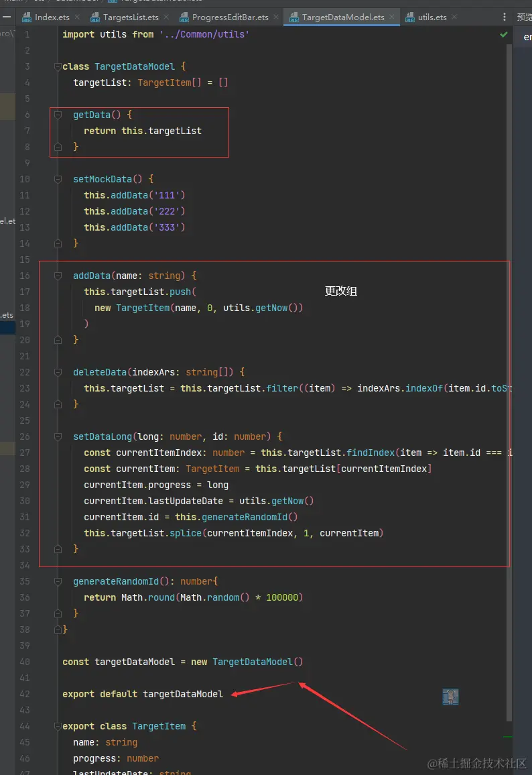Open the 预览 side panel tab
The width and height of the screenshot is (532, 775).
(523, 17)
